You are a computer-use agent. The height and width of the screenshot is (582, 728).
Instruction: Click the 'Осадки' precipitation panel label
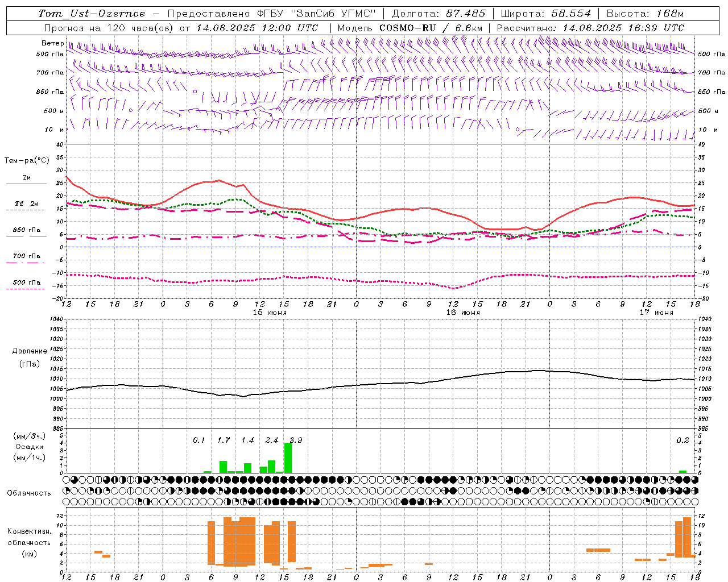click(30, 447)
